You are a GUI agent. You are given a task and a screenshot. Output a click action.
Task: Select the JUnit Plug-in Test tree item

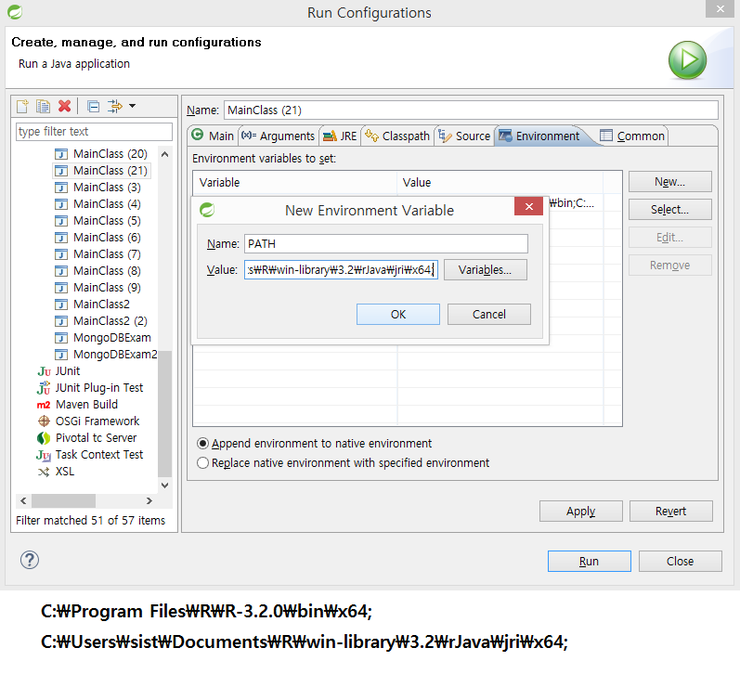click(x=99, y=388)
